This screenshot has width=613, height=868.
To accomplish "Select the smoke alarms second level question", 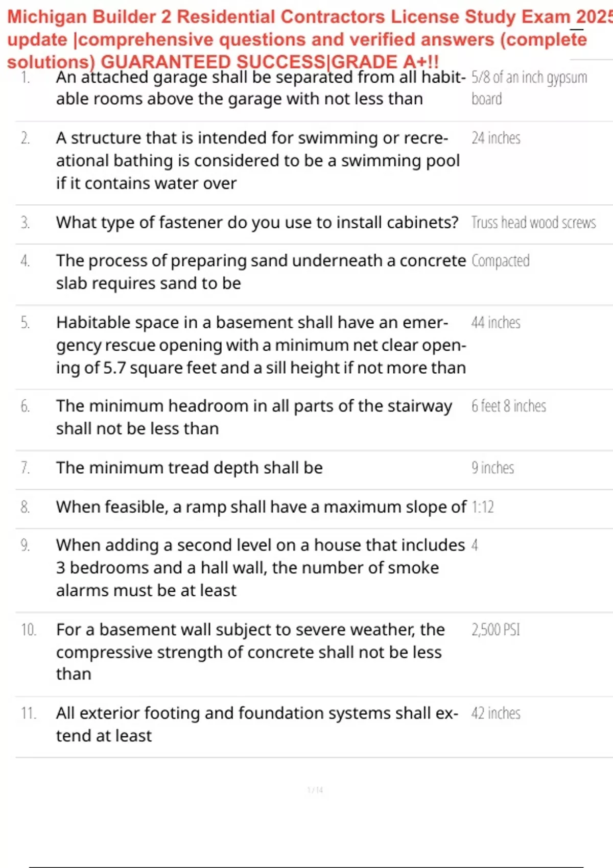I will pyautogui.click(x=261, y=568).
